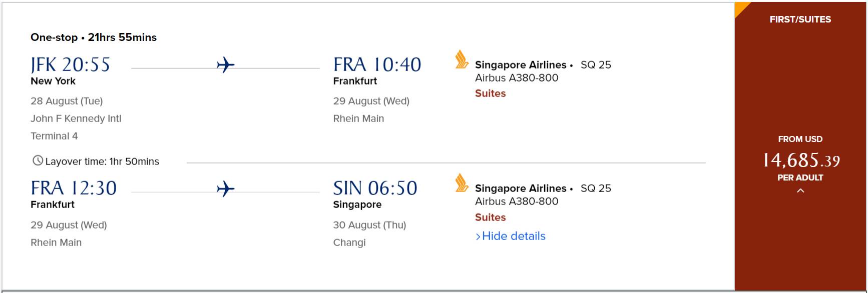
Task: Click the SIN 06:50 arrival time
Action: point(375,188)
